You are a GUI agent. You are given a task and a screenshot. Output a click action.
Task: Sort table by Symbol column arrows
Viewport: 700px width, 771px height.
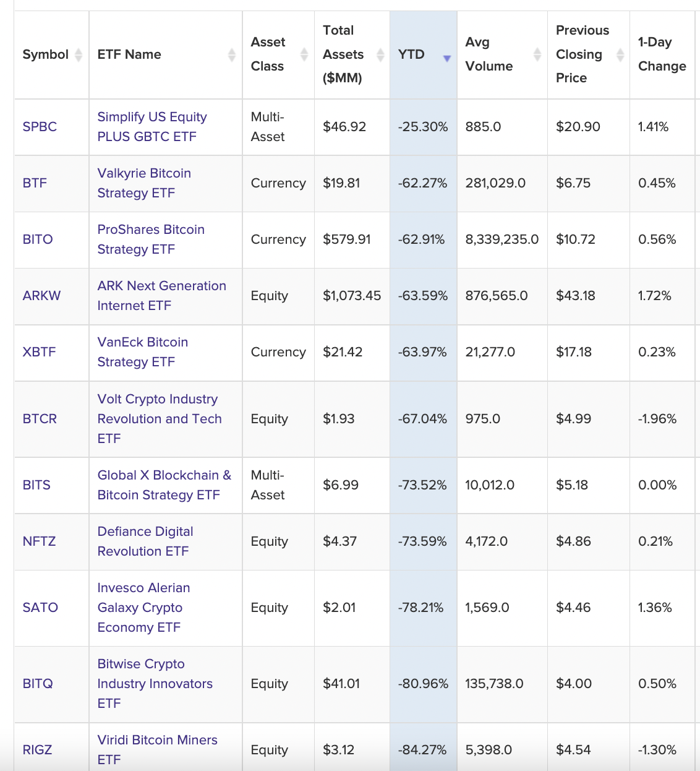point(79,54)
